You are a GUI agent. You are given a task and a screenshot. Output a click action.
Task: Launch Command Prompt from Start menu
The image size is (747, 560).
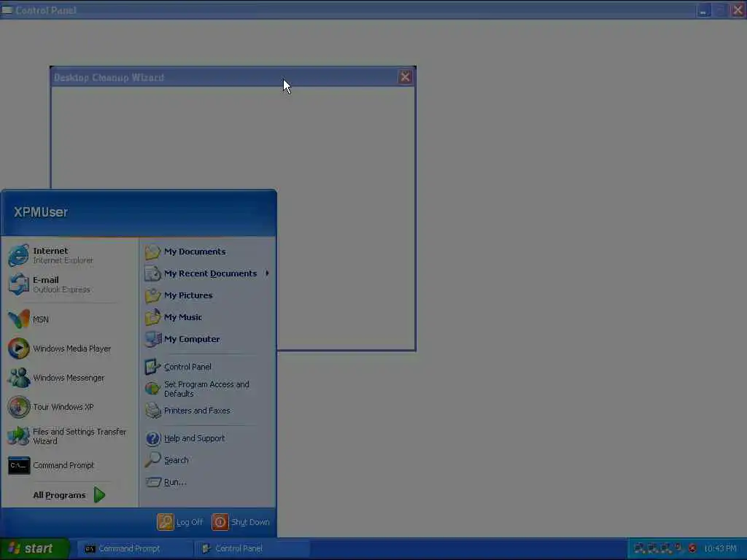69,465
